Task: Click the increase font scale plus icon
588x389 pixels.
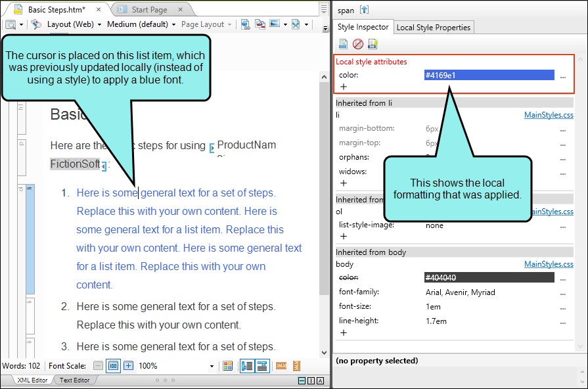Action: coord(128,366)
